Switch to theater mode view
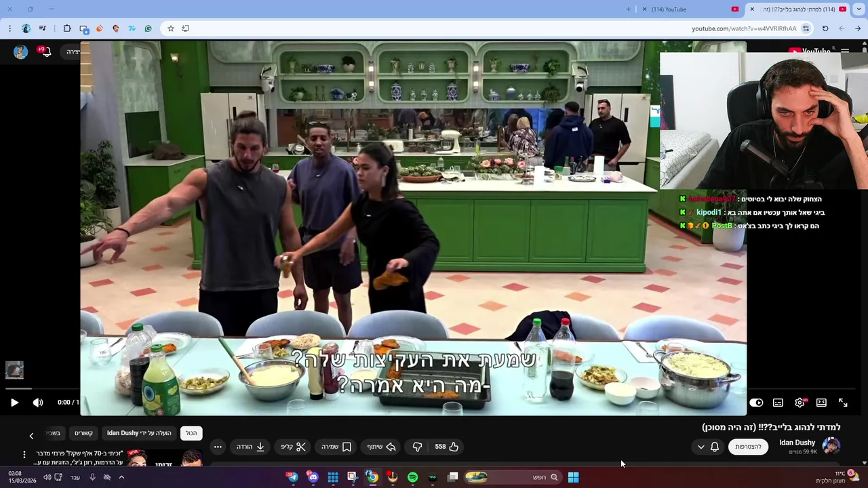This screenshot has height=488, width=868. [821, 403]
